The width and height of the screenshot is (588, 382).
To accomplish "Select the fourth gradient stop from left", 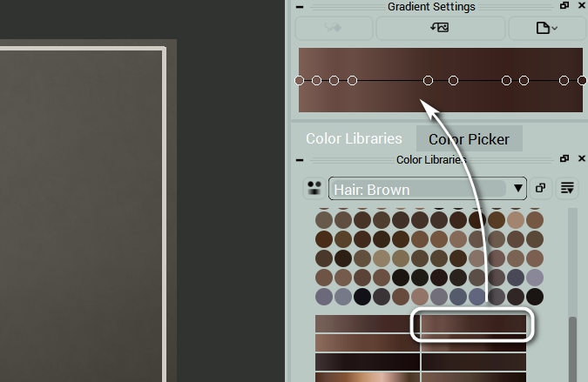I will tap(352, 81).
